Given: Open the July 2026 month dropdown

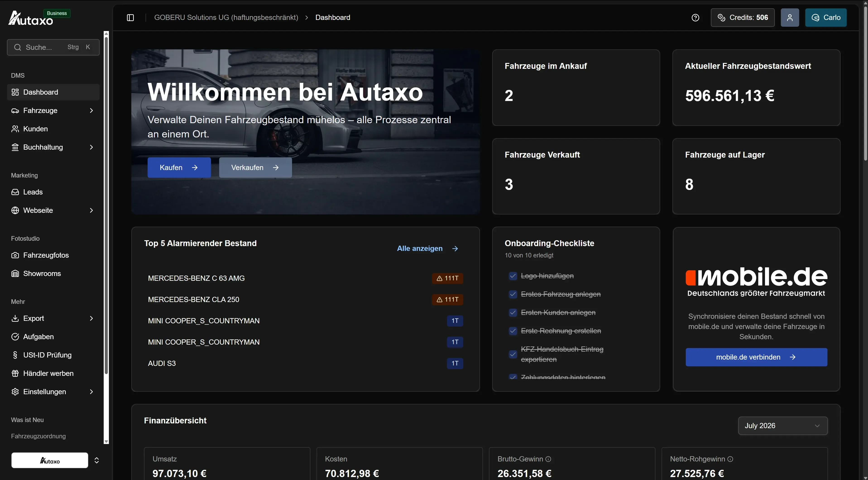Looking at the screenshot, I should click(x=783, y=426).
